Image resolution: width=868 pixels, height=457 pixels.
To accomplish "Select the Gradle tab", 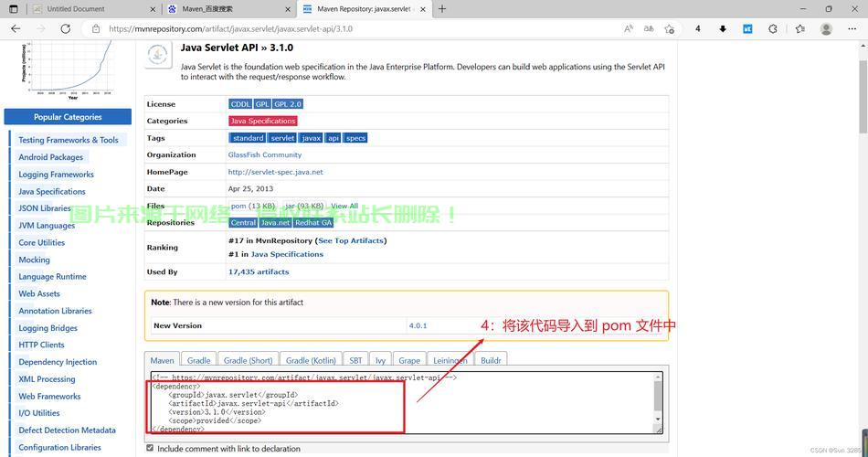I will [x=198, y=360].
